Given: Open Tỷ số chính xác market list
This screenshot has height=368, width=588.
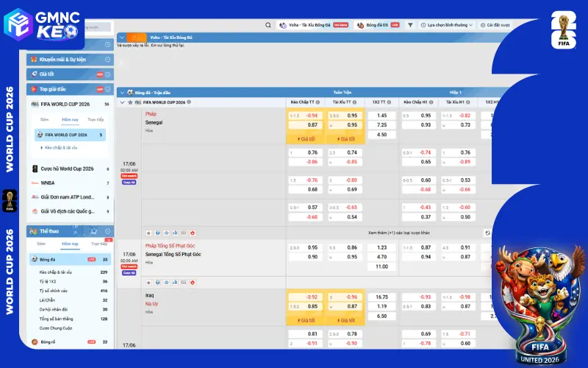Looking at the screenshot, I should (73, 291).
